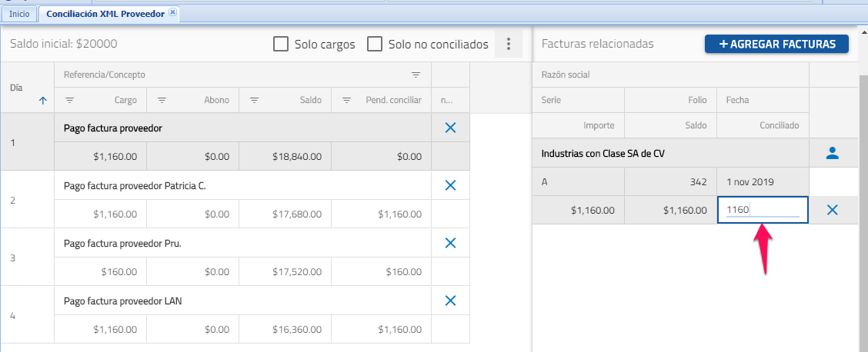Open the Saldo column filter
The width and height of the screenshot is (868, 352).
coord(254,100)
